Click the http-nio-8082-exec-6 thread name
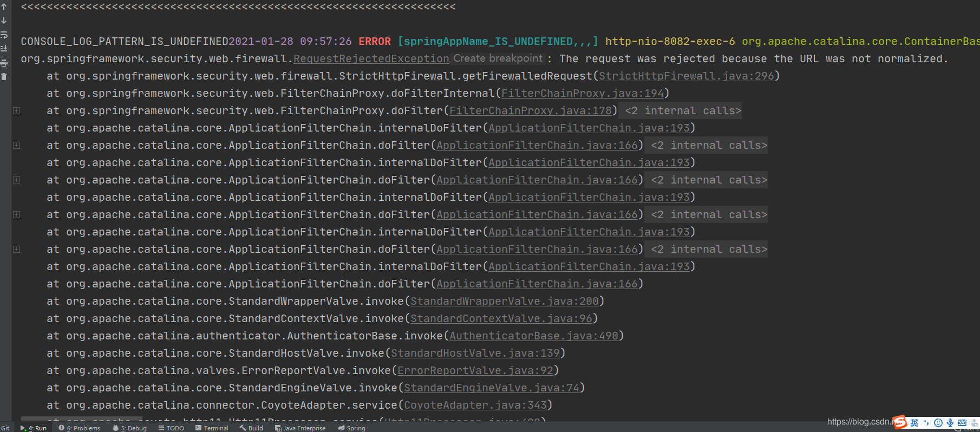The width and height of the screenshot is (980, 432). coord(670,41)
